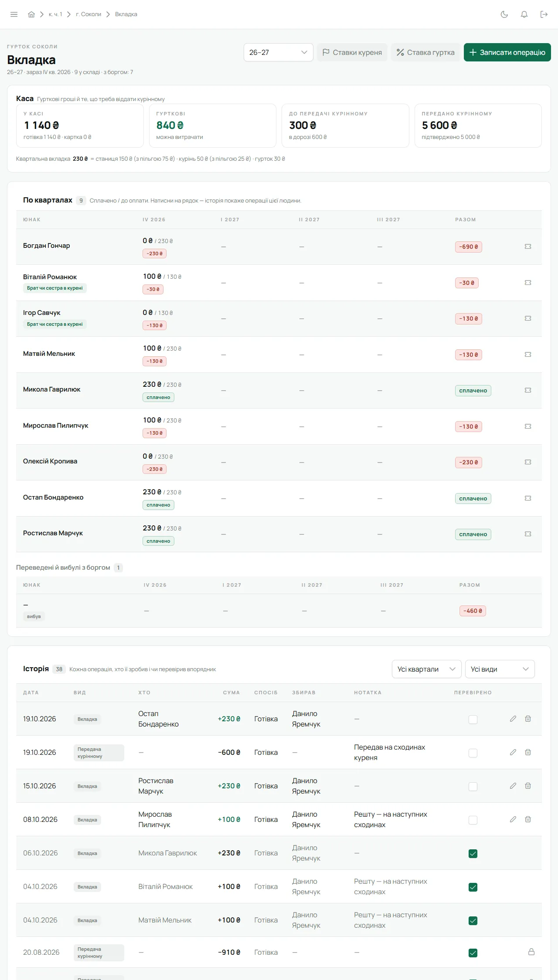
Task: Click Остап Бондаренко name in quarters table
Action: 53,497
